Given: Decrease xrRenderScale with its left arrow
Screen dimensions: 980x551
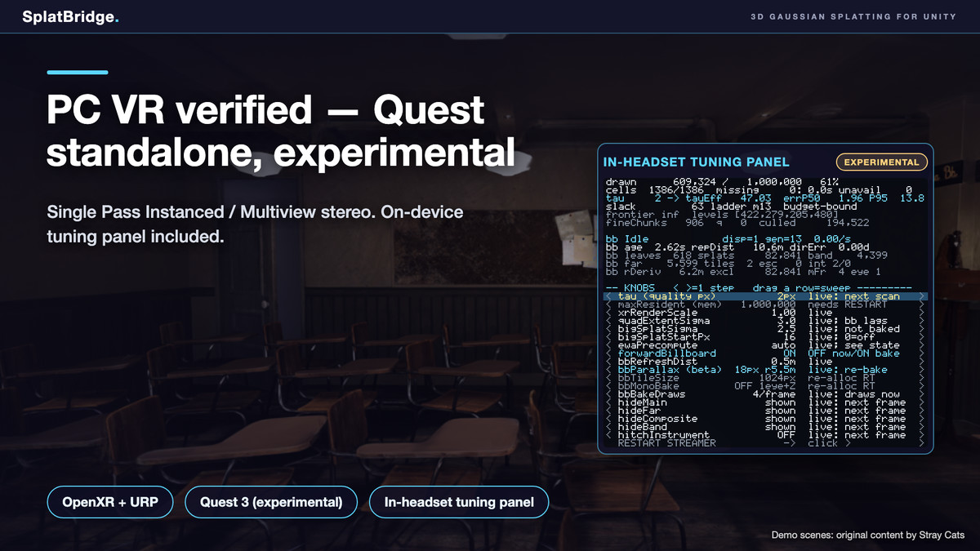Looking at the screenshot, I should point(608,313).
